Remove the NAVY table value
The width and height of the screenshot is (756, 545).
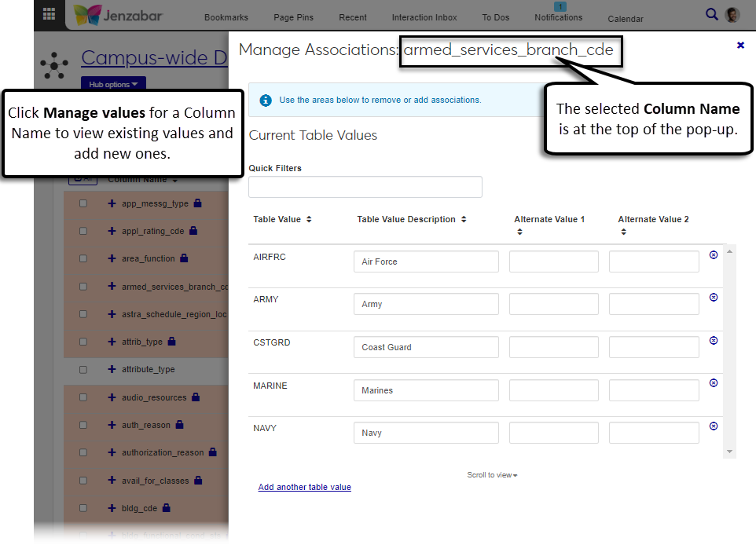(x=714, y=426)
